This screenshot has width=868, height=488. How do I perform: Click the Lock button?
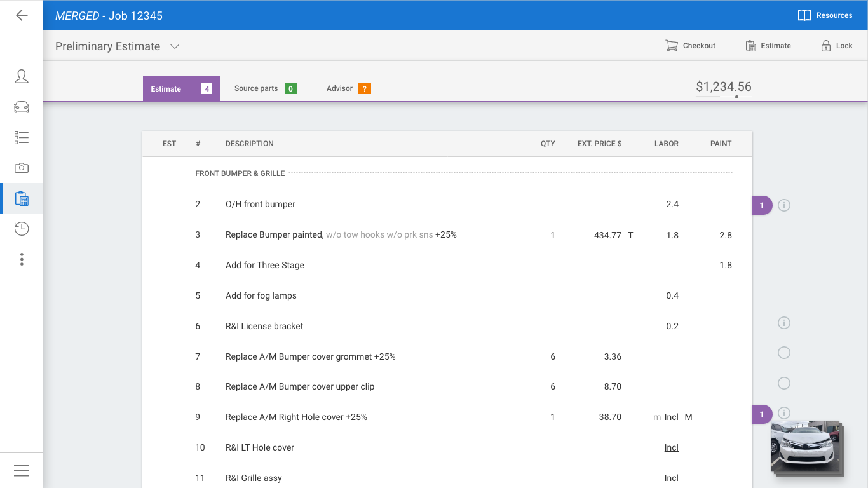click(x=836, y=46)
